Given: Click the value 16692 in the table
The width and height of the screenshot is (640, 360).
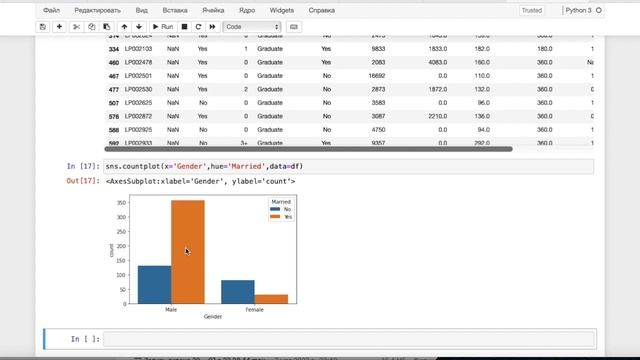Looking at the screenshot, I should (x=377, y=76).
